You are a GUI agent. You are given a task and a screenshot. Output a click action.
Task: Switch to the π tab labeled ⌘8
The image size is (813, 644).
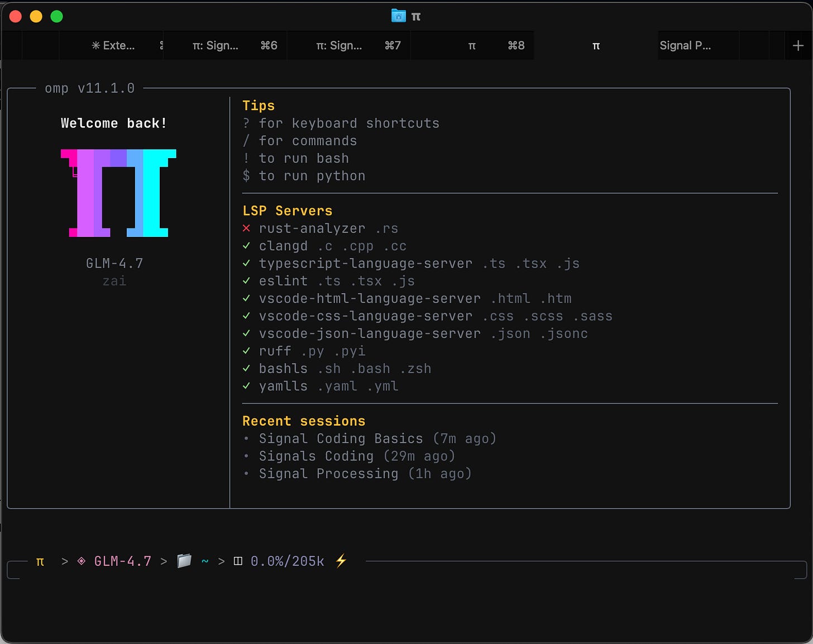coord(472,46)
